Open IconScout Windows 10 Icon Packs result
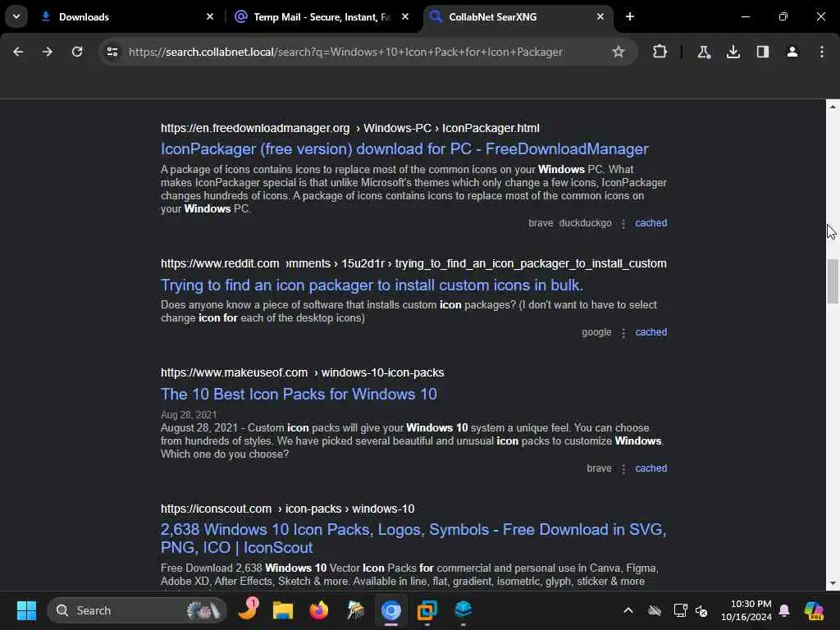Viewport: 840px width, 630px height. pyautogui.click(x=413, y=538)
